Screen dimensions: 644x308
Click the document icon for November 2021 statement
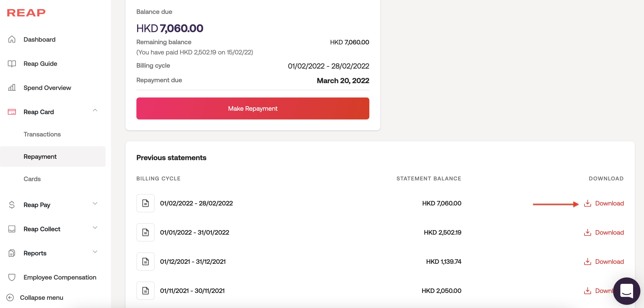click(146, 290)
